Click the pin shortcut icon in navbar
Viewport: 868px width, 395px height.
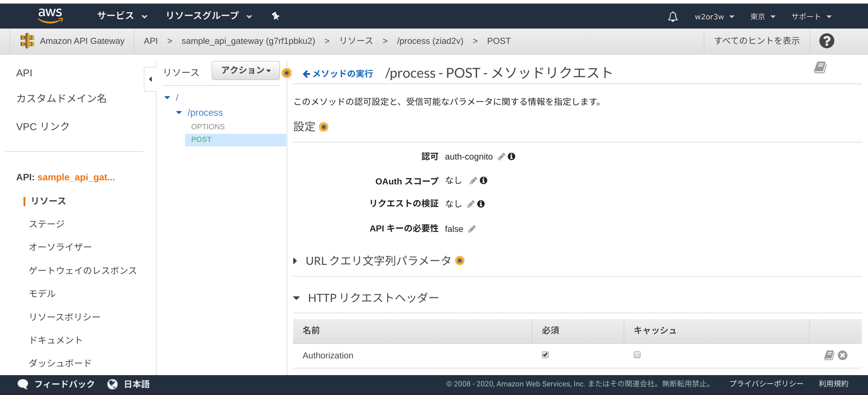tap(275, 16)
